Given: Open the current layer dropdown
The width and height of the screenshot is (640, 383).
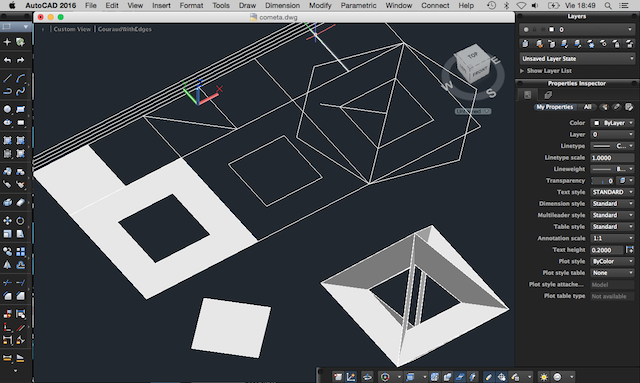Looking at the screenshot, I should (x=577, y=29).
